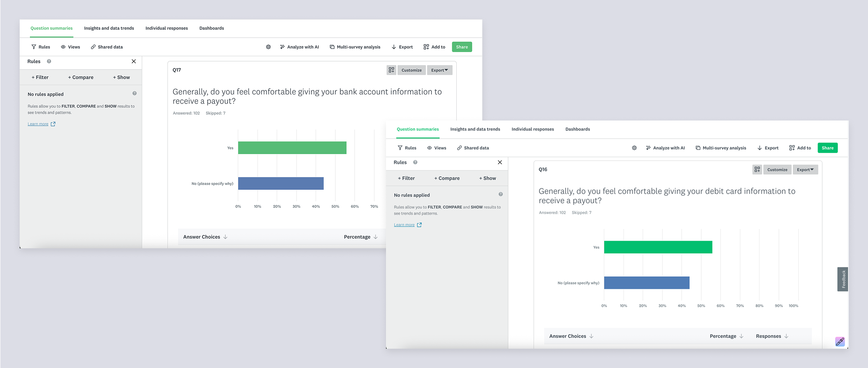Click the help icon beside Rules in Q17 window
868x368 pixels.
49,61
